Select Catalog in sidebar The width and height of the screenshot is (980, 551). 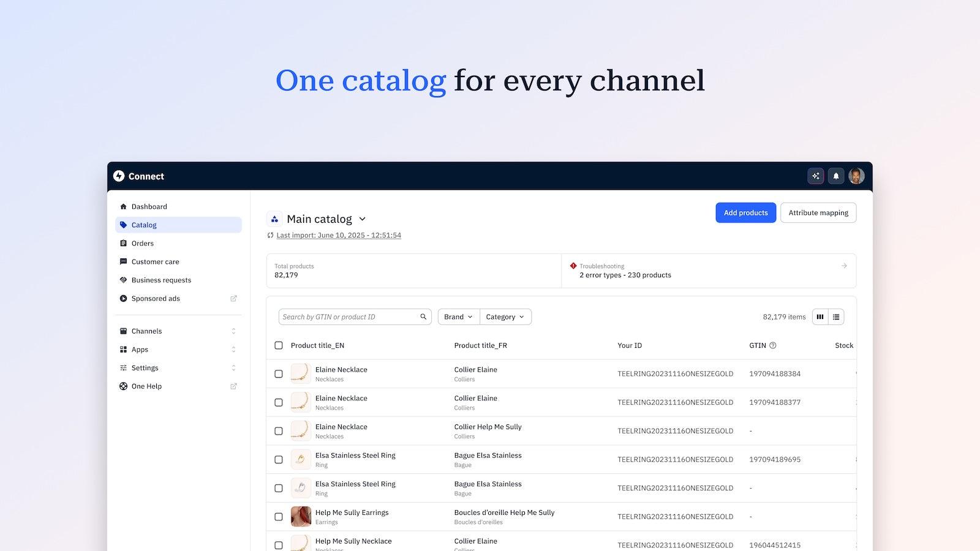178,225
